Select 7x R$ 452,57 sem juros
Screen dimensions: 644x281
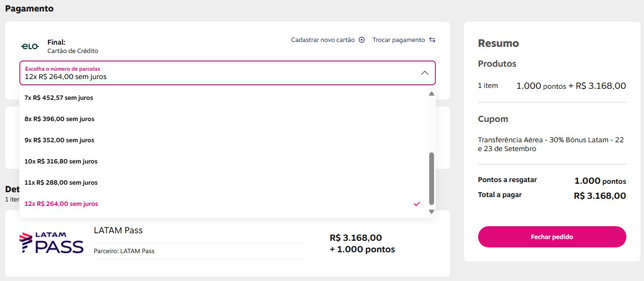[224, 98]
